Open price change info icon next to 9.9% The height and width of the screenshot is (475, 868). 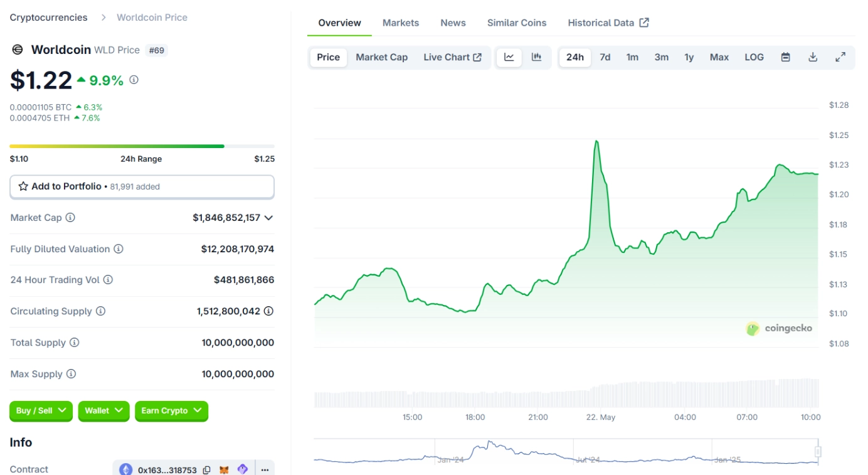134,80
